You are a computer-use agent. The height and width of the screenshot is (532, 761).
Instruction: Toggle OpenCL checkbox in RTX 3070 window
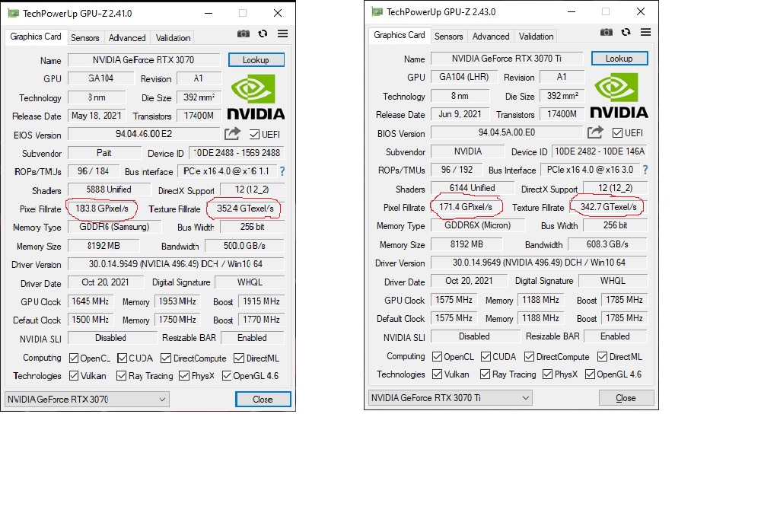tap(74, 358)
